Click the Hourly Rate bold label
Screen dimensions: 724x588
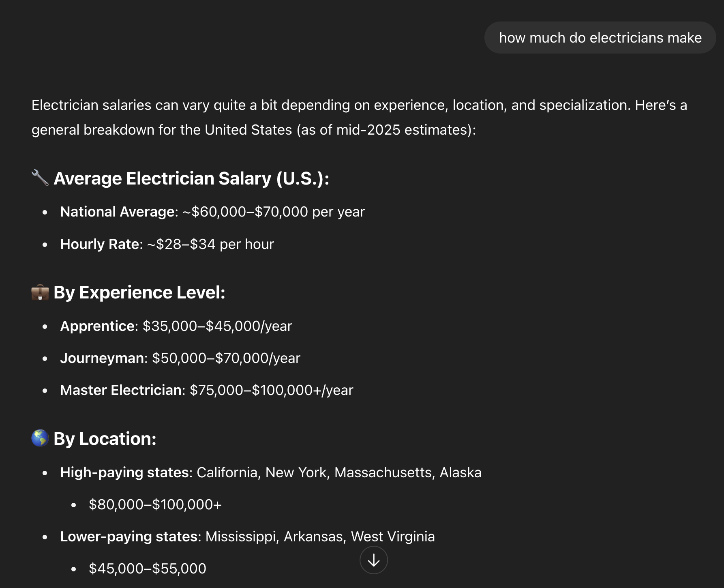99,244
